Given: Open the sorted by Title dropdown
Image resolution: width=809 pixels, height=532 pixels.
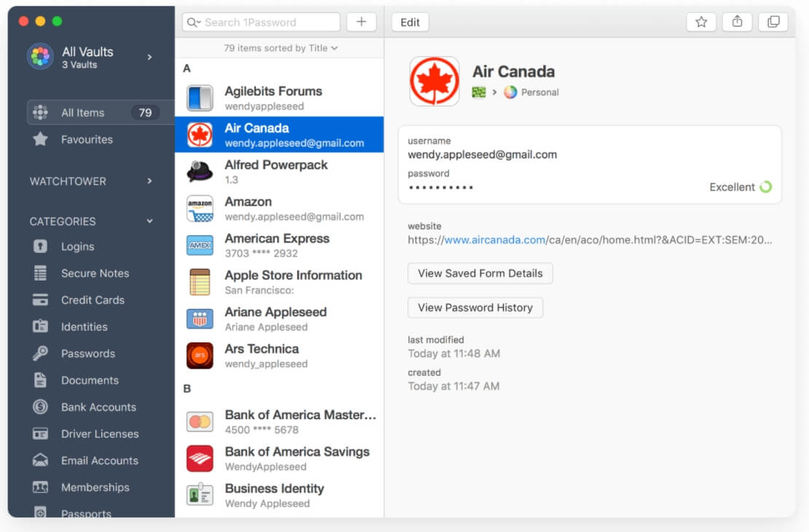Looking at the screenshot, I should 281,48.
